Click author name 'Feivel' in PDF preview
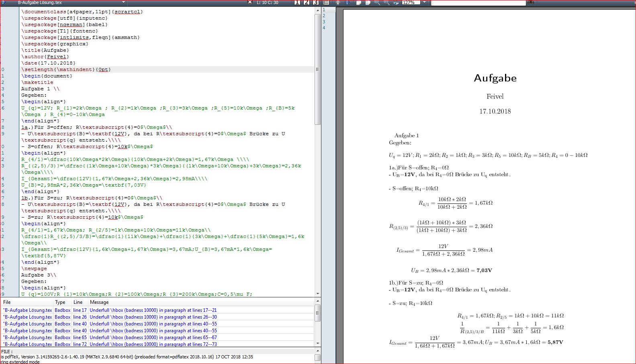636x364 pixels. [x=495, y=96]
